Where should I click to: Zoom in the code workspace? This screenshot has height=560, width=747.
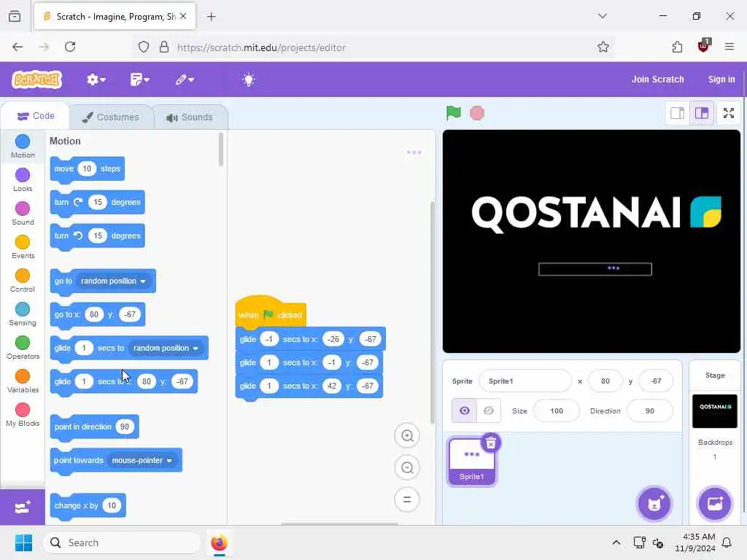tap(407, 436)
